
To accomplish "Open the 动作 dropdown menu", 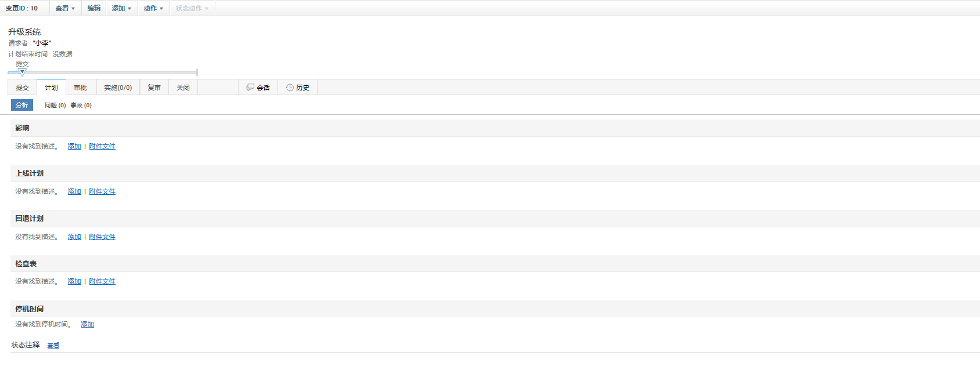I will coord(153,8).
